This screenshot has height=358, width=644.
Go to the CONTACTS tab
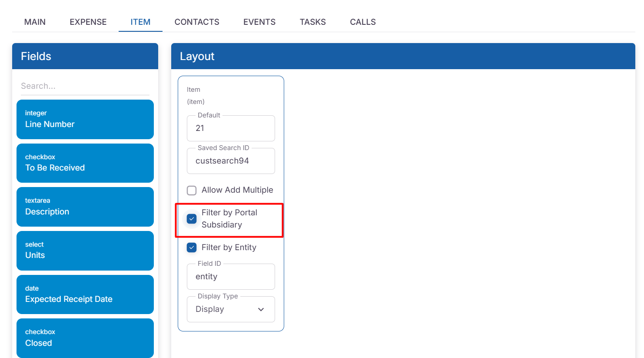(197, 22)
